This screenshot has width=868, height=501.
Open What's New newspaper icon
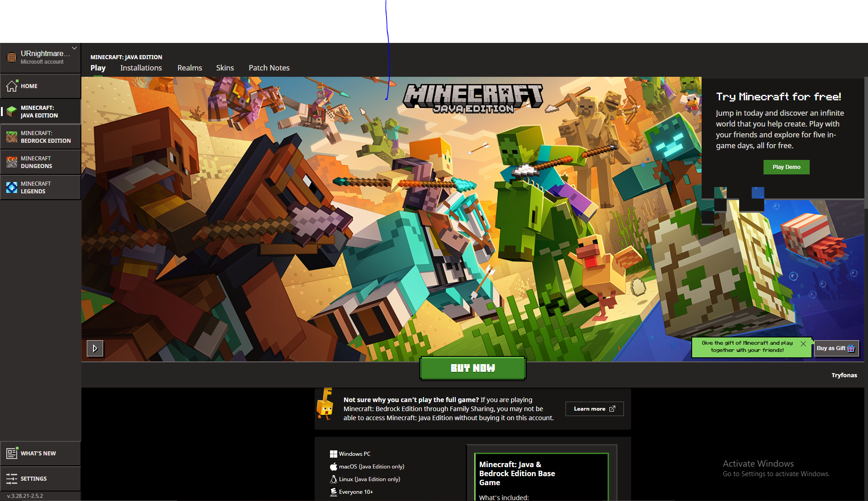pyautogui.click(x=12, y=453)
